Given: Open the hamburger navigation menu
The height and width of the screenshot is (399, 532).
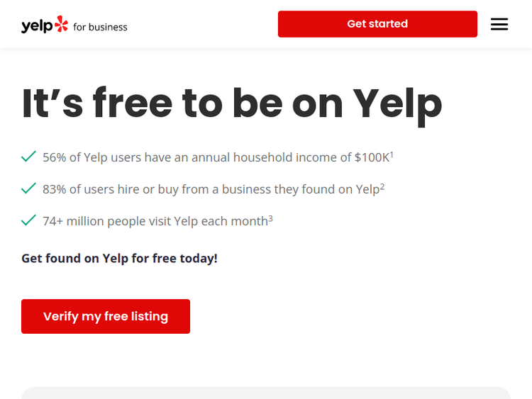Looking at the screenshot, I should 499,24.
